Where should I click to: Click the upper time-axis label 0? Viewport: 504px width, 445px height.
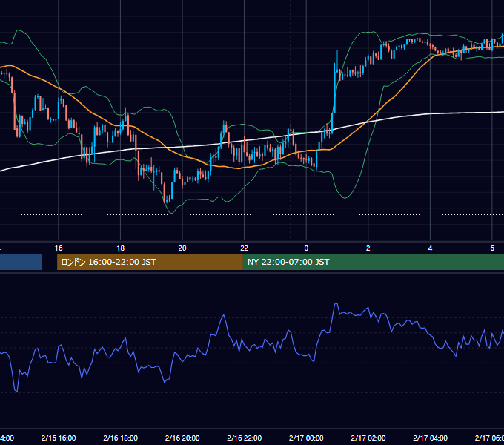pyautogui.click(x=306, y=248)
